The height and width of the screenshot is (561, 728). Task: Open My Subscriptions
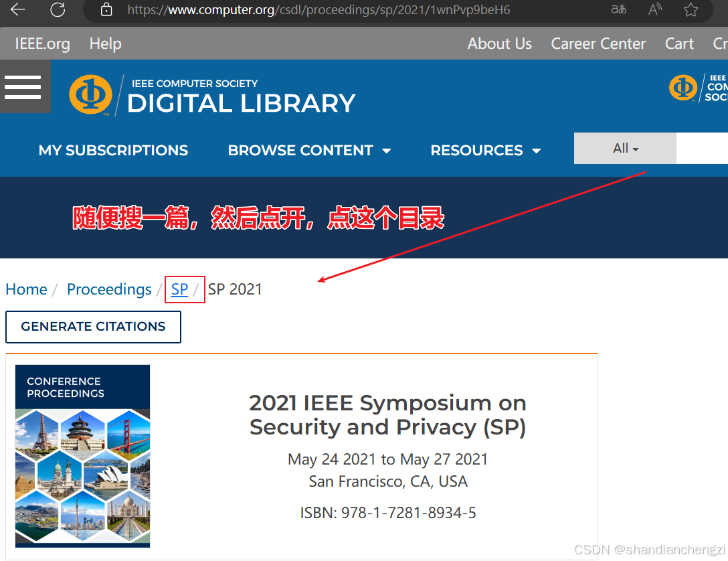(113, 151)
